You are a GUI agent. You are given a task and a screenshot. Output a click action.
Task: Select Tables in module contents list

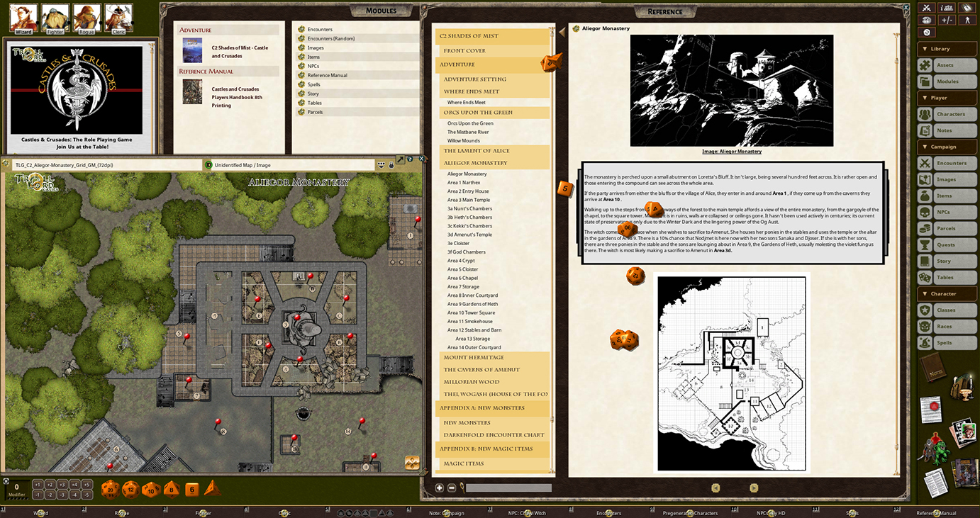coord(314,103)
